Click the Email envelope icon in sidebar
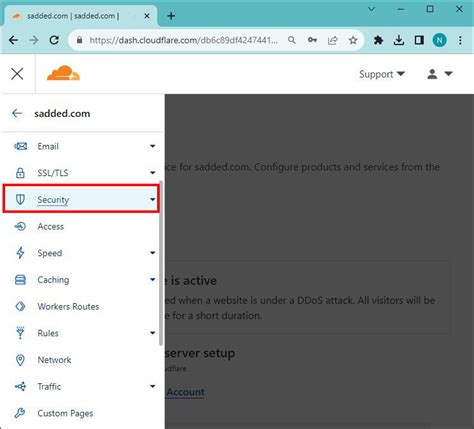Image resolution: width=474 pixels, height=429 pixels. (x=20, y=146)
